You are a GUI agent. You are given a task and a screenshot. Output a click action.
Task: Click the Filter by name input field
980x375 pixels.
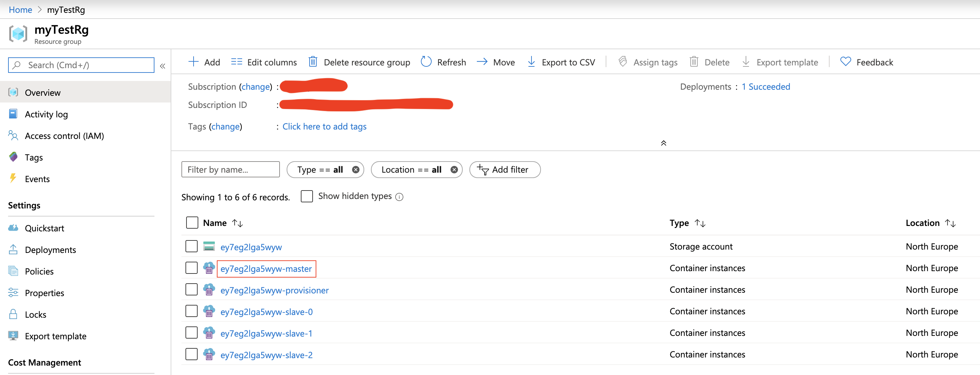[x=230, y=170]
